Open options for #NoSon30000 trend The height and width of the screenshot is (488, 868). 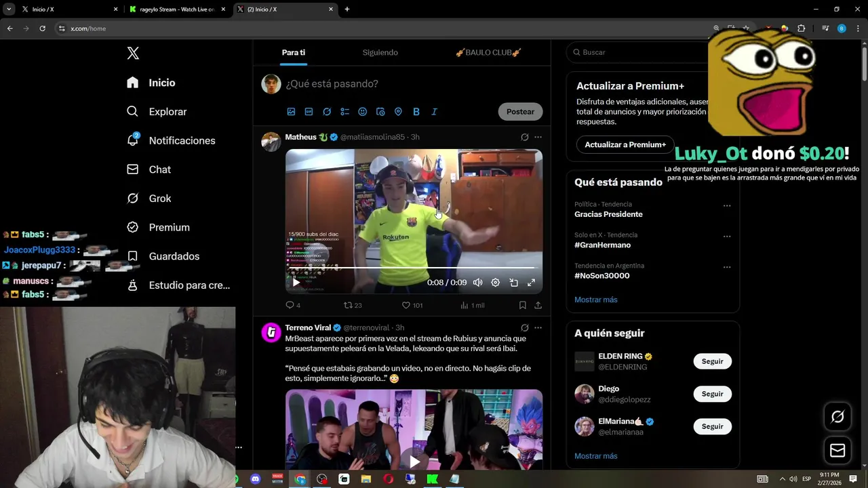(726, 267)
